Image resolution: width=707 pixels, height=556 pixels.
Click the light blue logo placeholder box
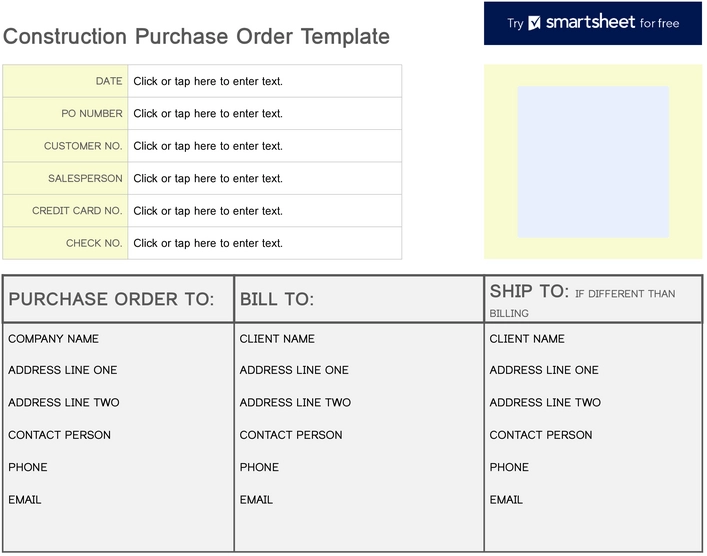coord(593,162)
